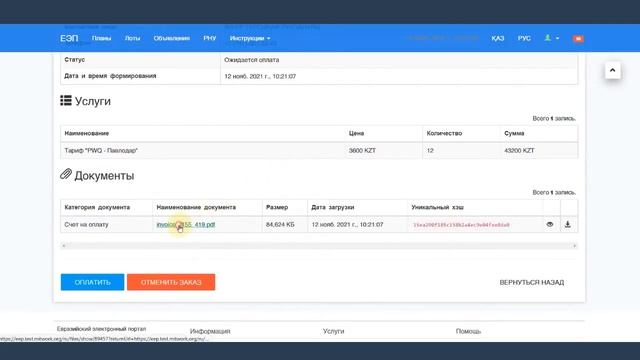Viewport: 640px width, 360px height.
Task: Click the unique hash value
Action: coord(461,225)
